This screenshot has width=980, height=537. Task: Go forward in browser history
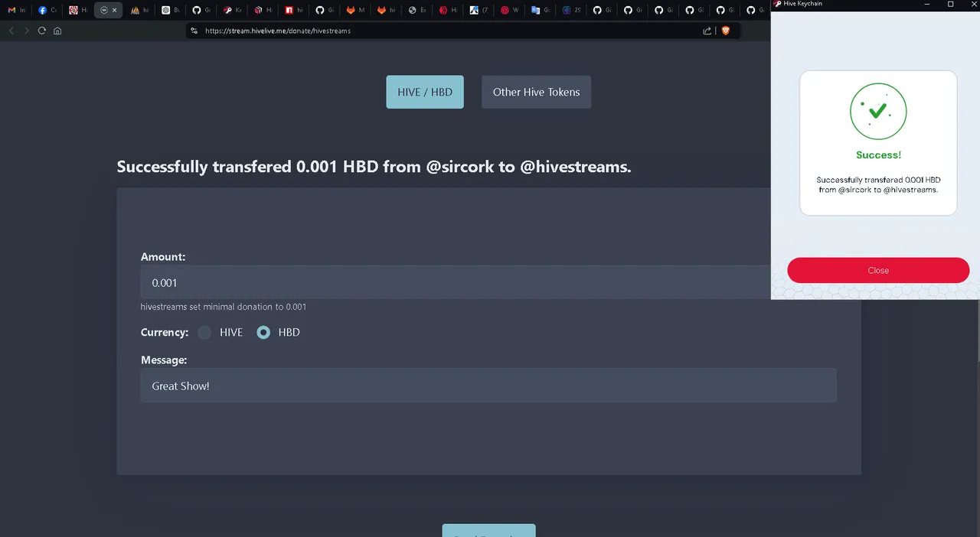(27, 31)
